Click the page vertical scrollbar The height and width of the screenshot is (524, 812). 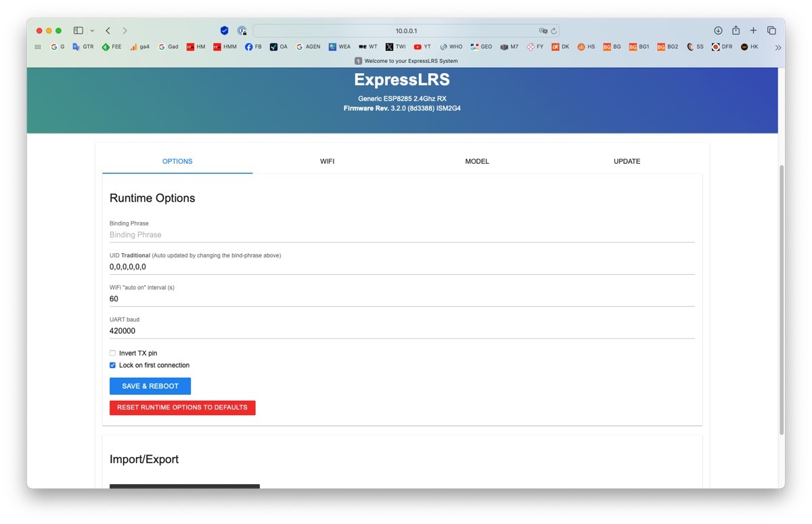[782, 299]
